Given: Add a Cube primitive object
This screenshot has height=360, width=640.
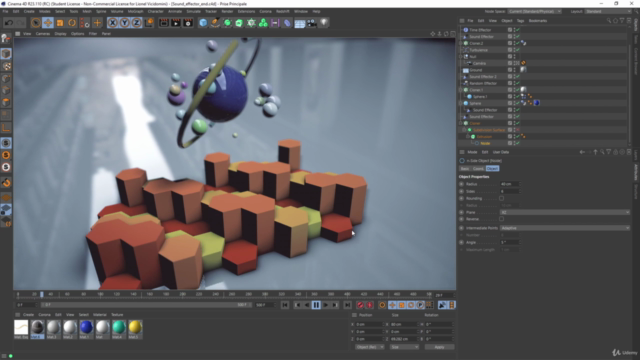Looking at the screenshot, I should (203, 23).
